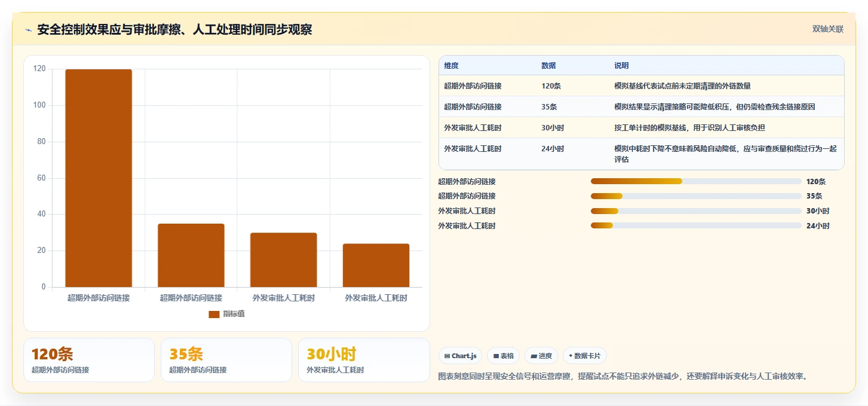Click the lightning icon beside the panel title
The width and height of the screenshot is (868, 406).
coord(28,30)
